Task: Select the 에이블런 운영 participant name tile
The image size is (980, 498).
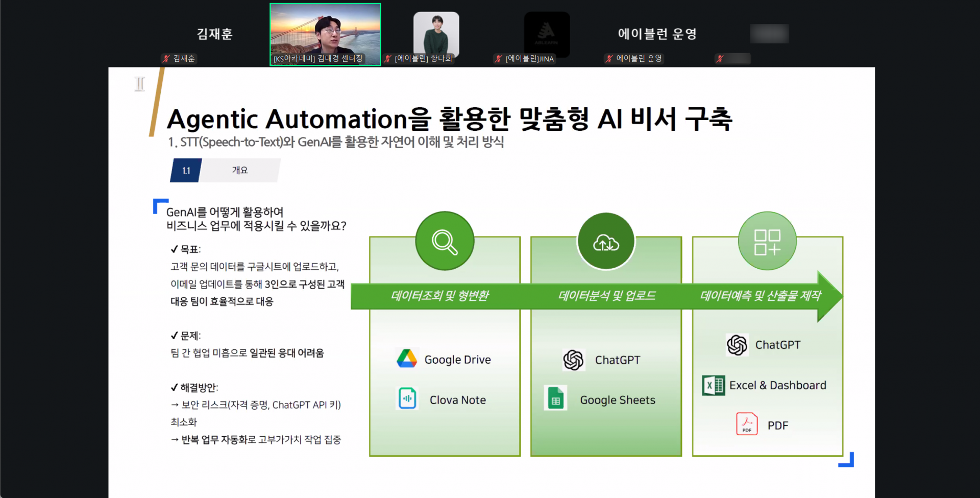Action: 657,34
